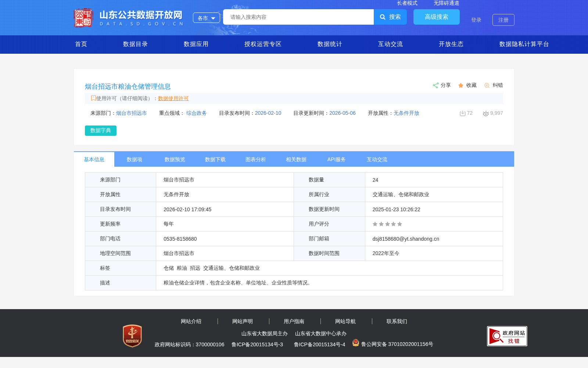
Task: Open 数据应用 navigation item
Action: tap(196, 44)
